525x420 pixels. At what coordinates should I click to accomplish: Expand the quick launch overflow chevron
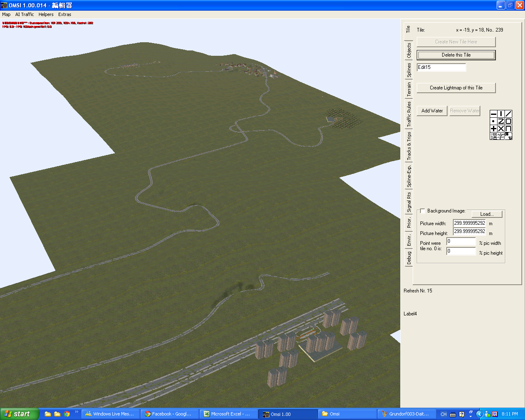pos(76,412)
